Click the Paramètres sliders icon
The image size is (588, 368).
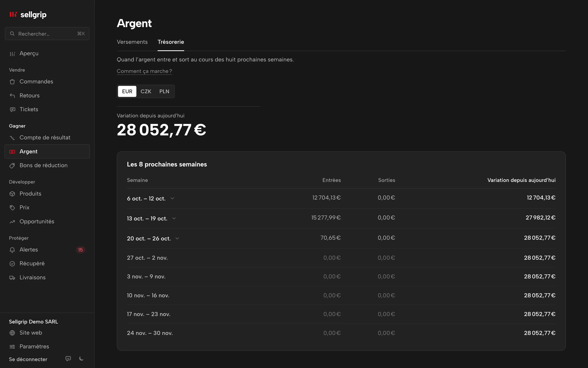[12, 347]
